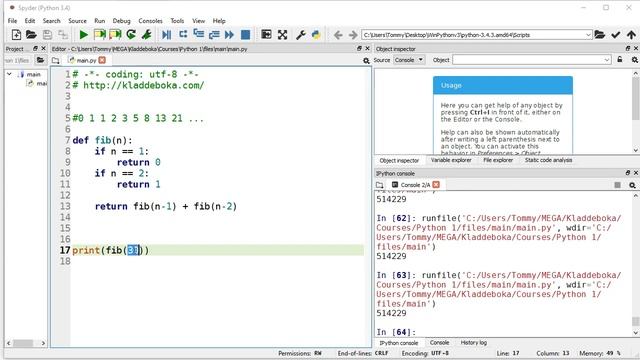Go back to the previous cursor position
This screenshot has width=640, height=360.
[x=338, y=35]
